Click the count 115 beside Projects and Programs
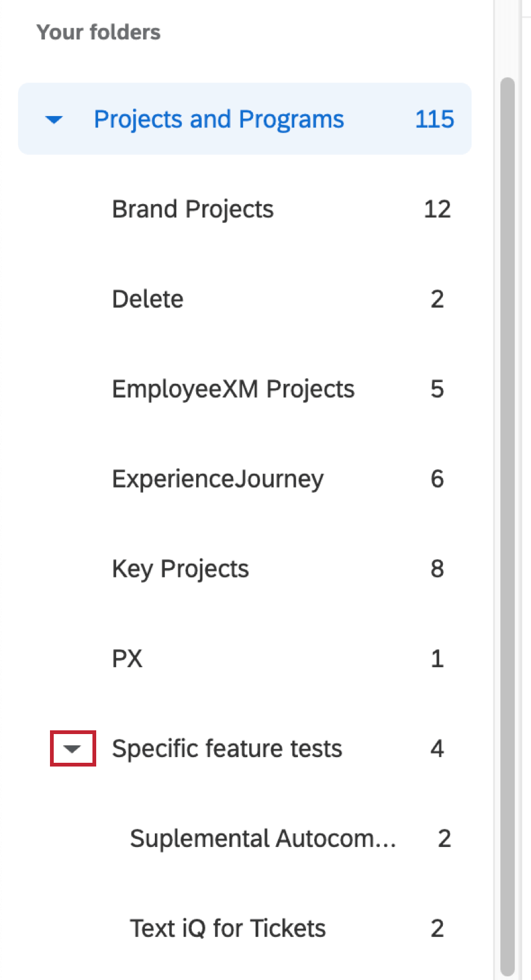The image size is (531, 980). [434, 119]
